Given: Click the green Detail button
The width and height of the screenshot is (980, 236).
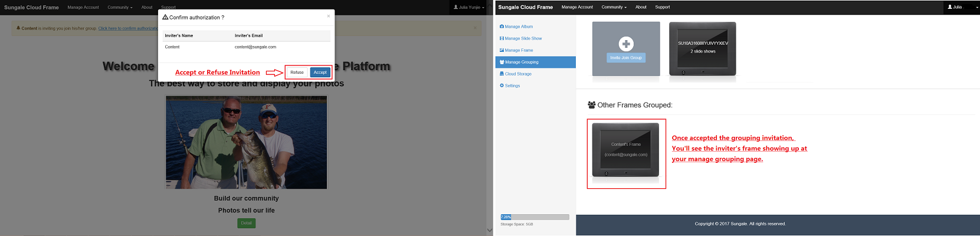Looking at the screenshot, I should tap(247, 223).
